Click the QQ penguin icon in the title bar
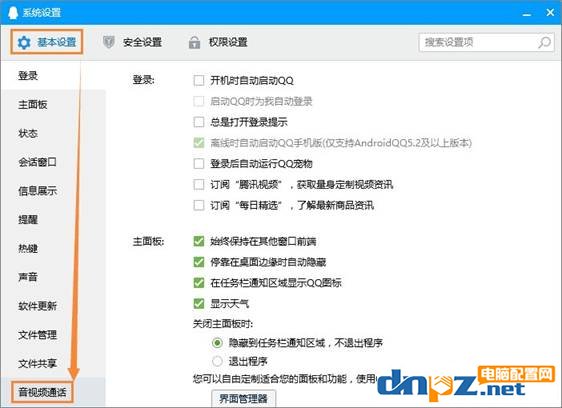Viewport: 562px width, 408px height. point(13,12)
